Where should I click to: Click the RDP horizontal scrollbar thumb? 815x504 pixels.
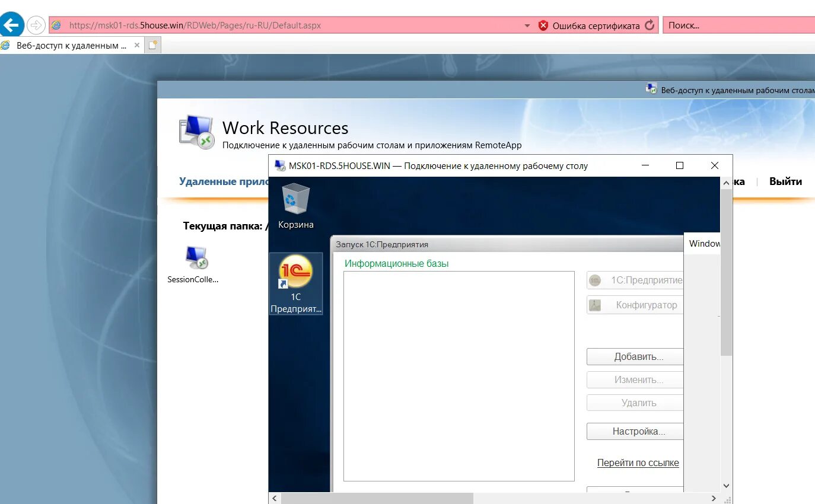coord(377,497)
